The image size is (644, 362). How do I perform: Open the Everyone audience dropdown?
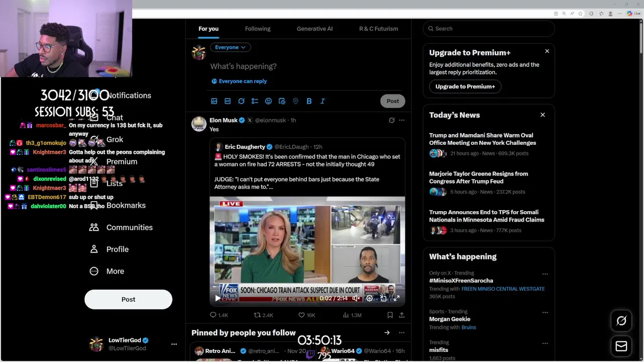tap(230, 47)
